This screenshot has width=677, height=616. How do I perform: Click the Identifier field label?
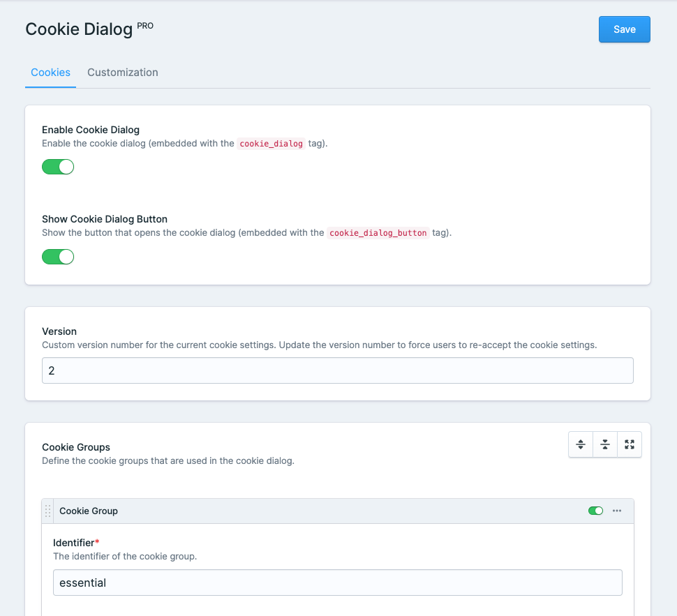(x=76, y=543)
